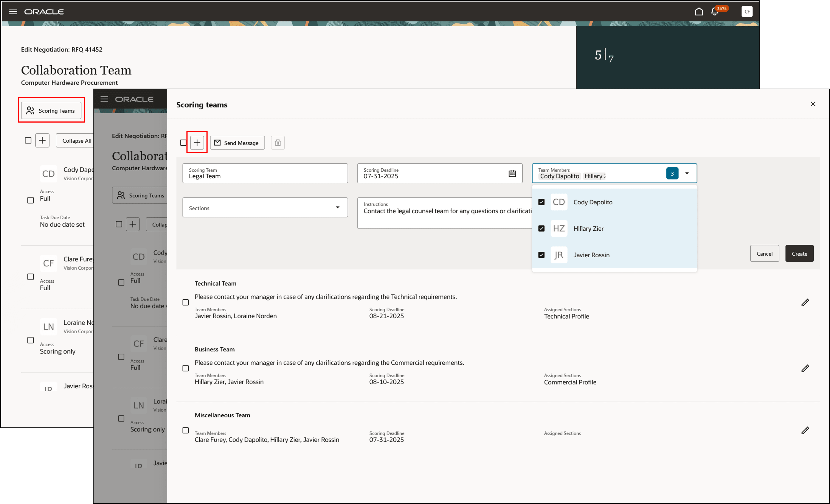Expand the Sections dropdown

pyautogui.click(x=337, y=208)
